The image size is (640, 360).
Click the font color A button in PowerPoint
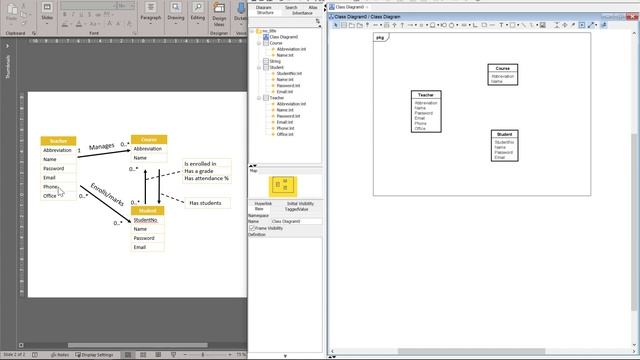79,24
